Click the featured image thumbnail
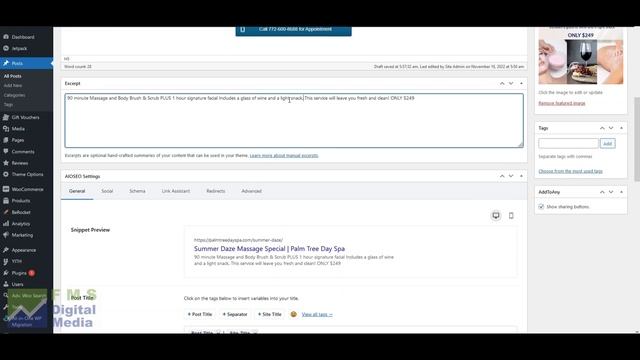 tap(581, 56)
